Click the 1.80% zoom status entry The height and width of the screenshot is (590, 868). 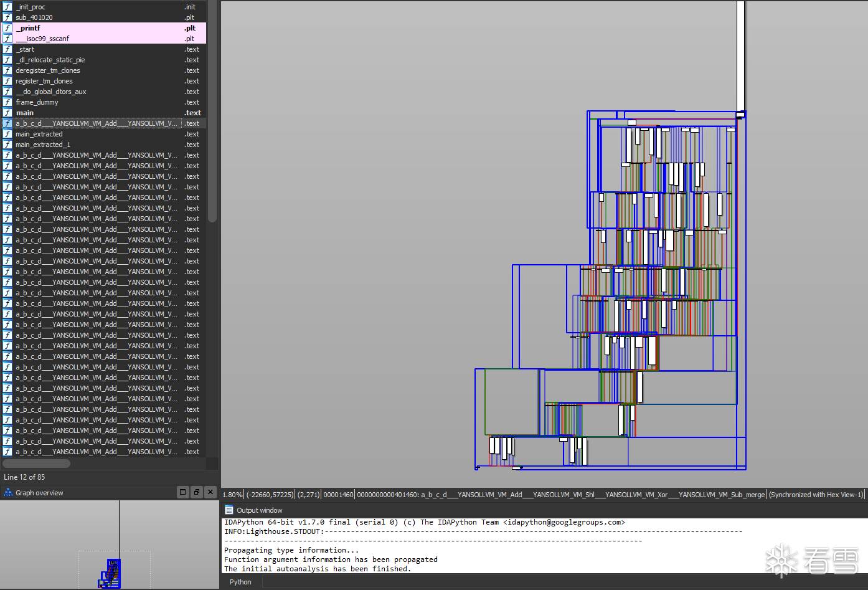232,495
